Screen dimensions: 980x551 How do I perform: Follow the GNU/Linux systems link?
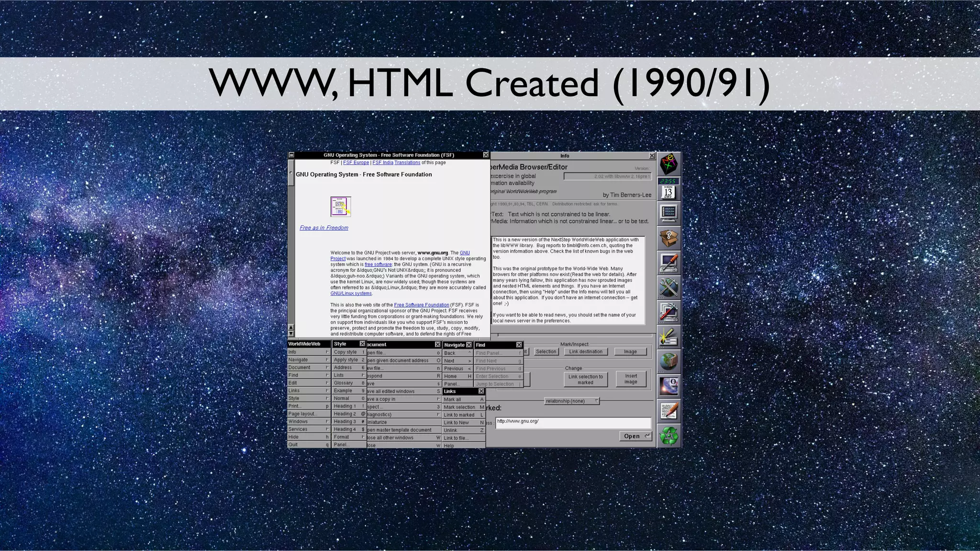351,293
